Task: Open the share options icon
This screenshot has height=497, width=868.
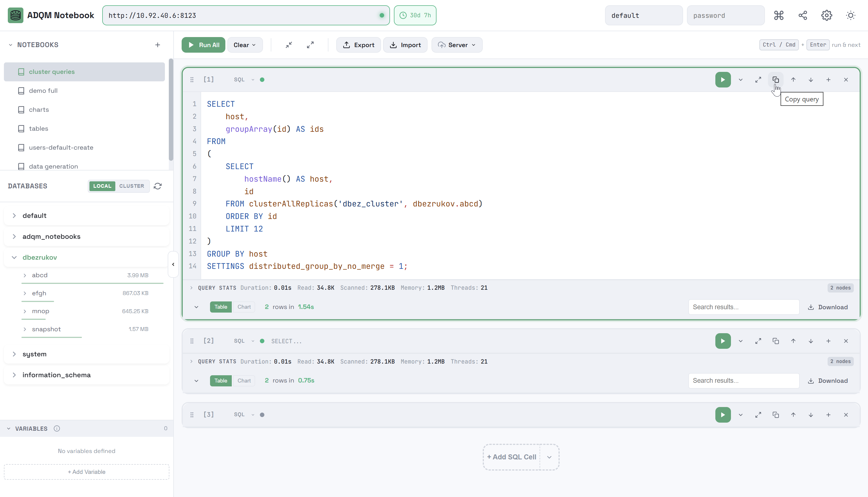Action: click(x=803, y=15)
